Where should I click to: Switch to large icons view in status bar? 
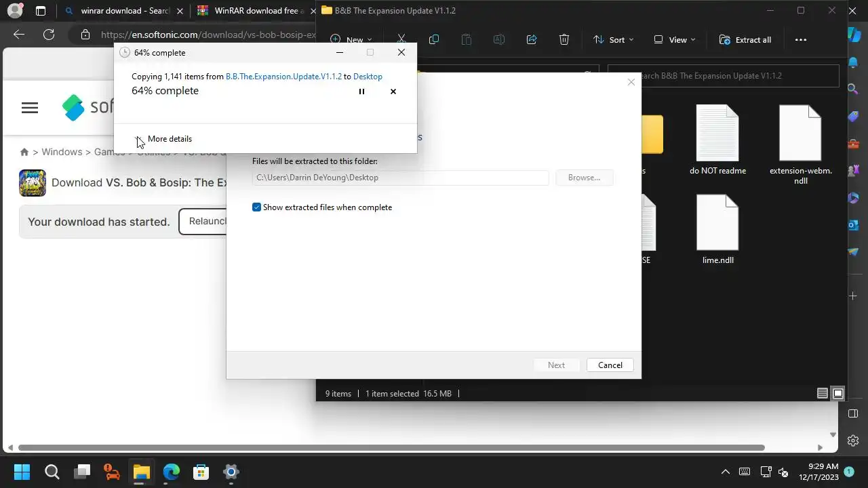838,394
